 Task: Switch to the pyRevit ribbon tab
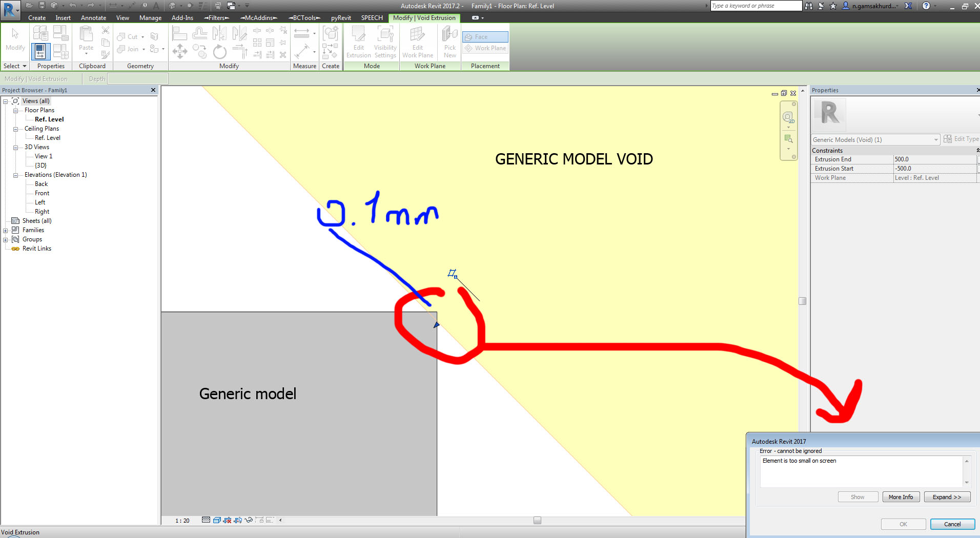341,18
